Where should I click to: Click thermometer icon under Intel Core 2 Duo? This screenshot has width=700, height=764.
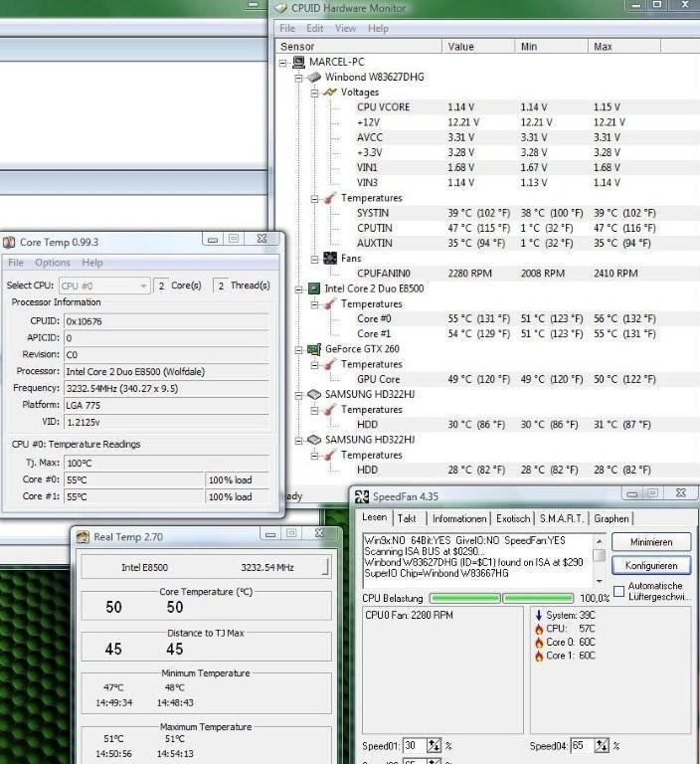[x=330, y=303]
